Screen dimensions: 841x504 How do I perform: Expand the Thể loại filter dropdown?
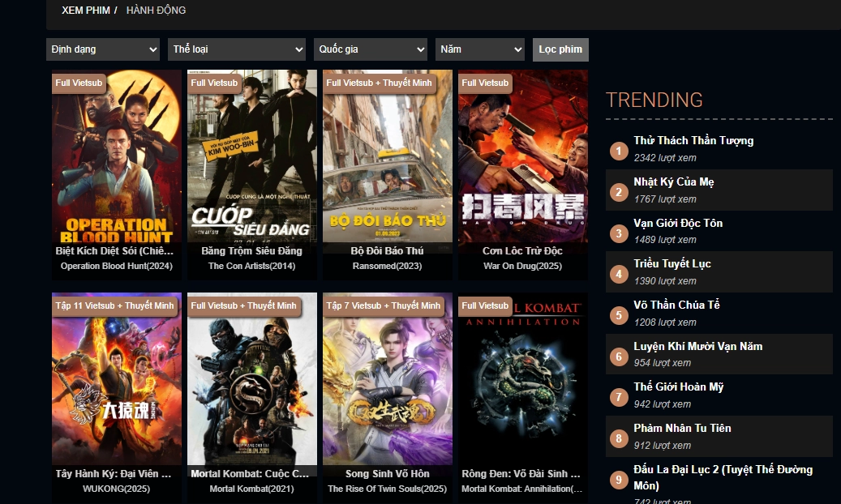237,49
